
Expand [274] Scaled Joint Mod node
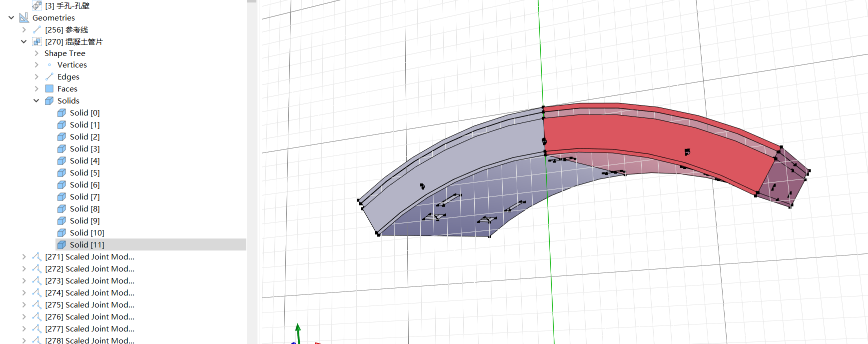pos(24,292)
